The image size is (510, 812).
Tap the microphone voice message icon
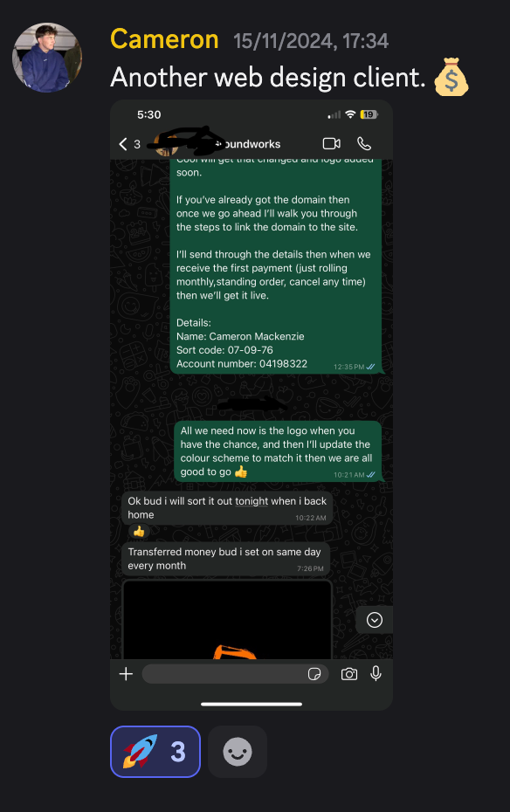click(x=376, y=673)
